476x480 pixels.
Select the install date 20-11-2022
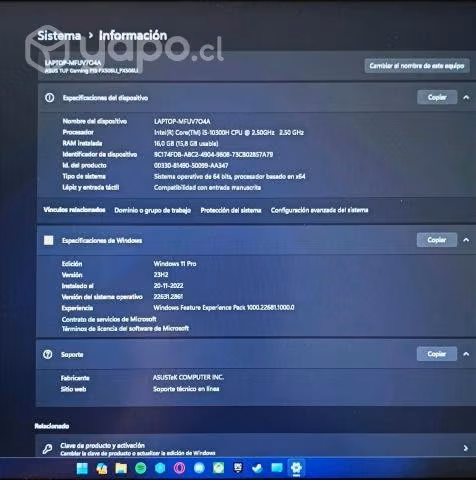pos(168,286)
